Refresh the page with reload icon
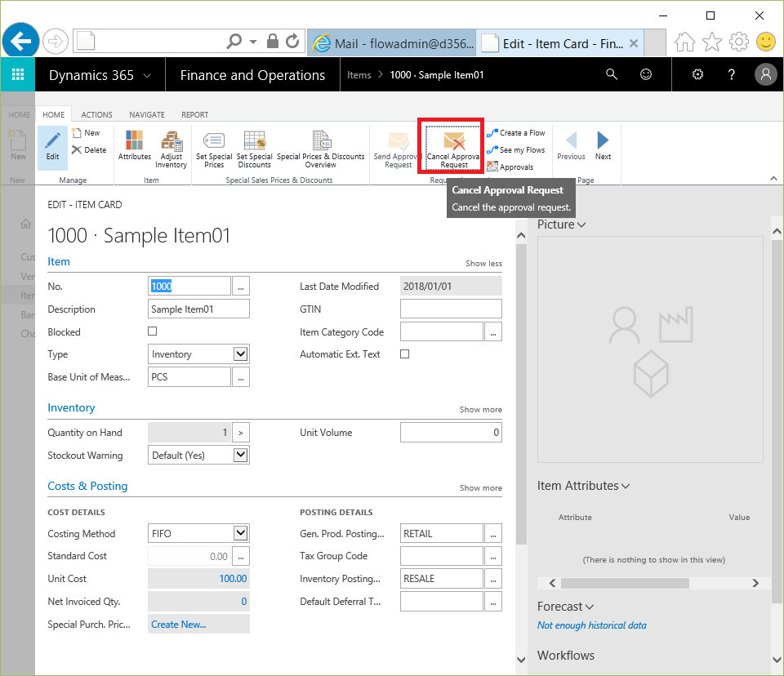The width and height of the screenshot is (784, 676). coord(292,41)
